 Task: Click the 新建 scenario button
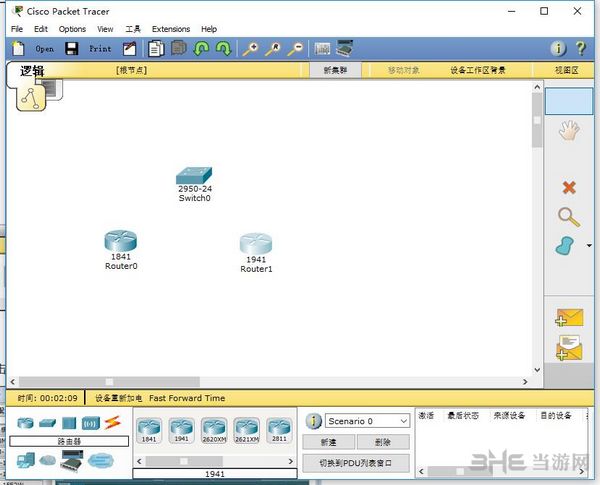click(328, 442)
